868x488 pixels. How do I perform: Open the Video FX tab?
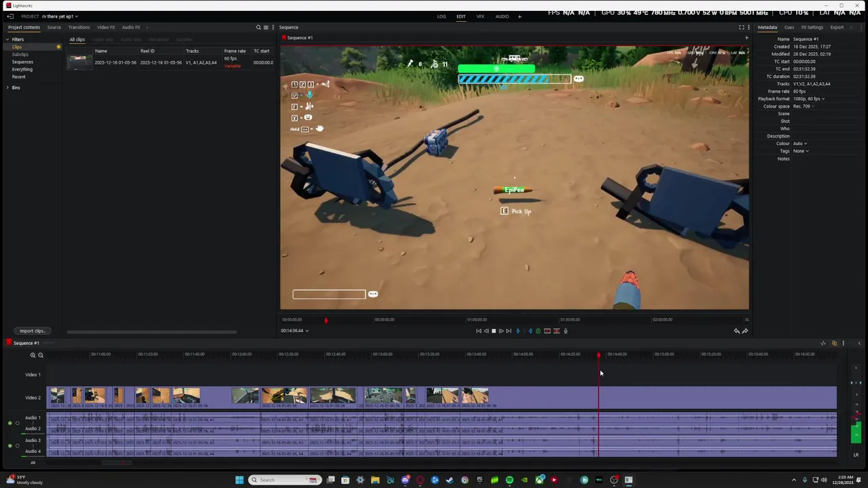(106, 27)
